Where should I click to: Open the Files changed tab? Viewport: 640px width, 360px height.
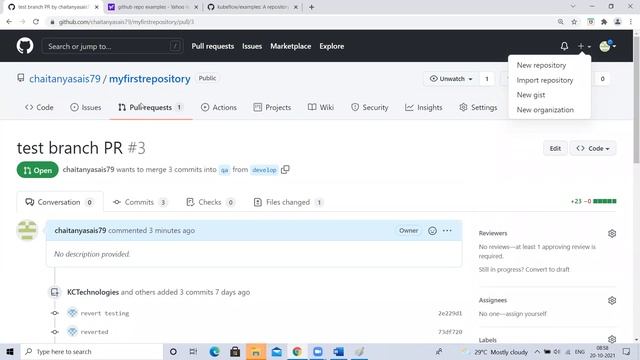tap(288, 202)
